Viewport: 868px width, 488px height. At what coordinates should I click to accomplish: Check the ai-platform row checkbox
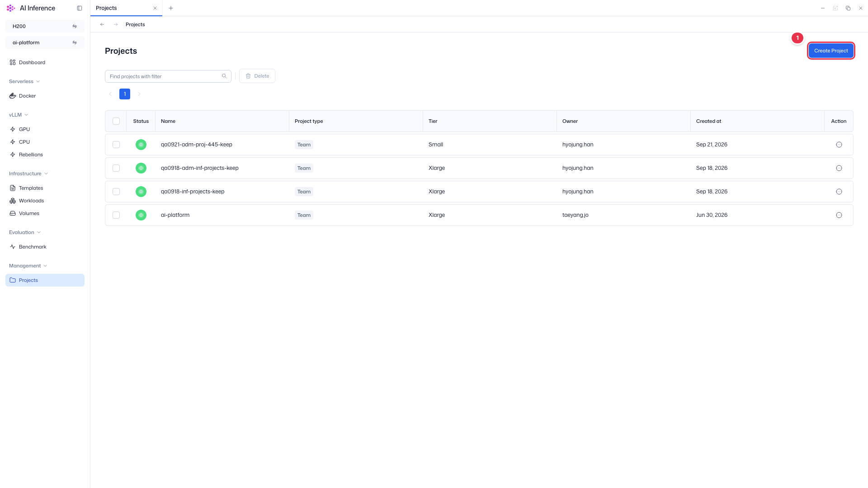click(116, 215)
